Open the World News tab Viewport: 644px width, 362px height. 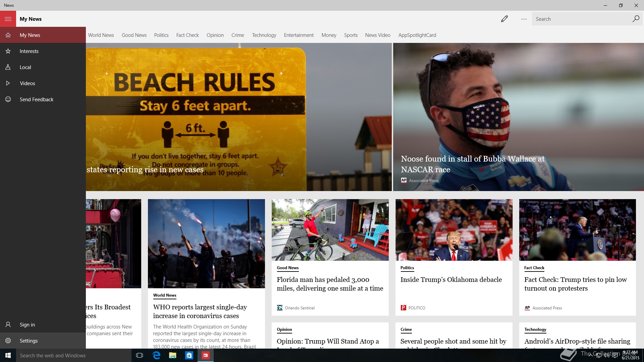101,35
